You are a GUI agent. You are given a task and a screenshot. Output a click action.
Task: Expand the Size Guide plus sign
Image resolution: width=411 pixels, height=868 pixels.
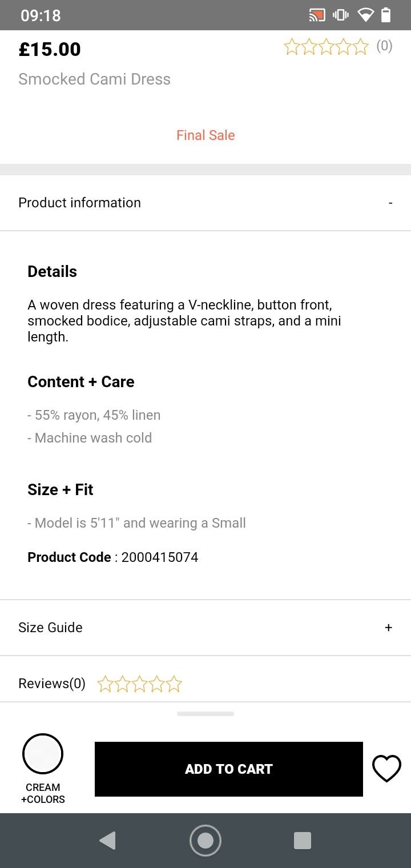(389, 628)
